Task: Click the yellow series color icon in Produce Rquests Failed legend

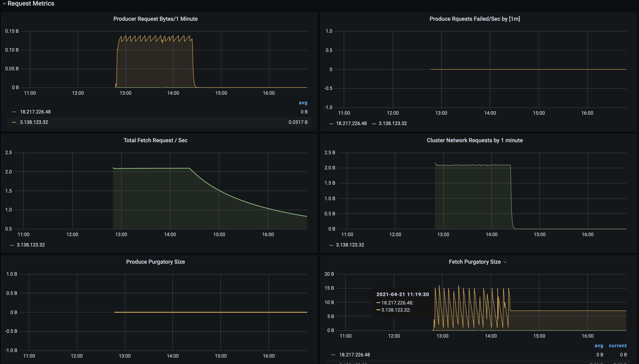Action: 374,123
